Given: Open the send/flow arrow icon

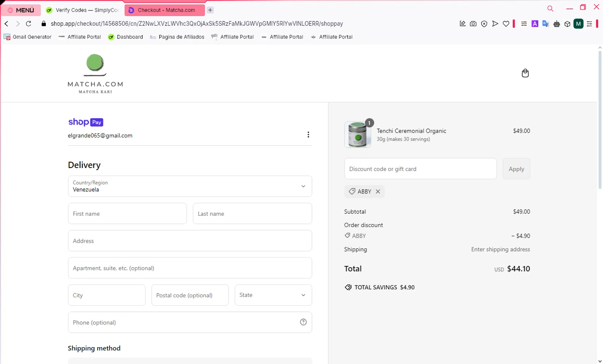Looking at the screenshot, I should click(x=495, y=24).
